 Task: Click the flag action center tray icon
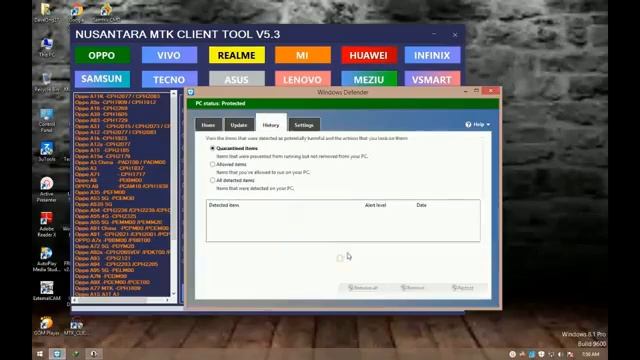click(x=570, y=354)
